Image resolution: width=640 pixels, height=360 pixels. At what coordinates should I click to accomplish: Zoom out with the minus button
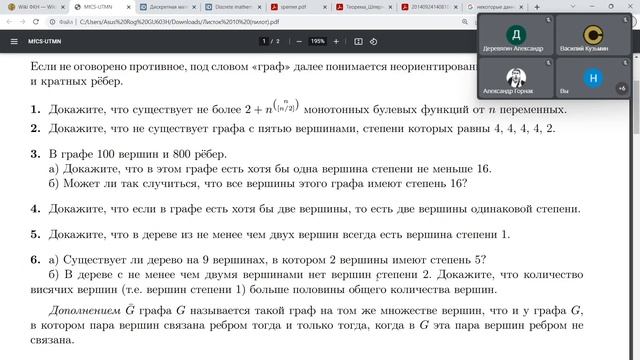coord(299,41)
